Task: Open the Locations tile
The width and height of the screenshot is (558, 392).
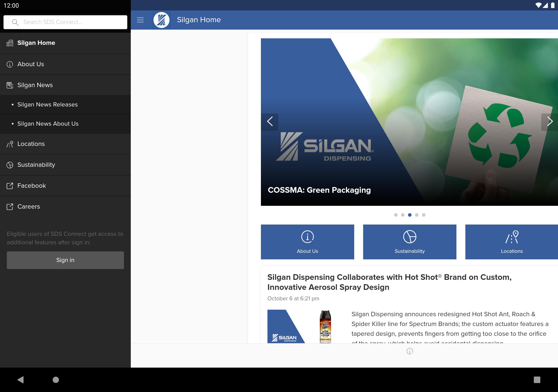Action: pos(512,242)
